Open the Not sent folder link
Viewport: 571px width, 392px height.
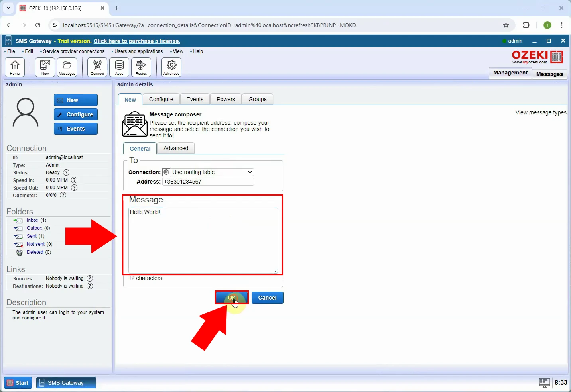36,244
